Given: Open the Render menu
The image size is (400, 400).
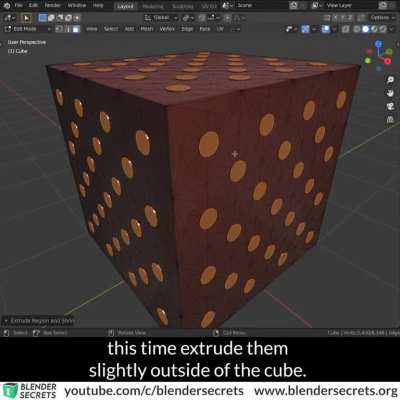Looking at the screenshot, I should [52, 5].
